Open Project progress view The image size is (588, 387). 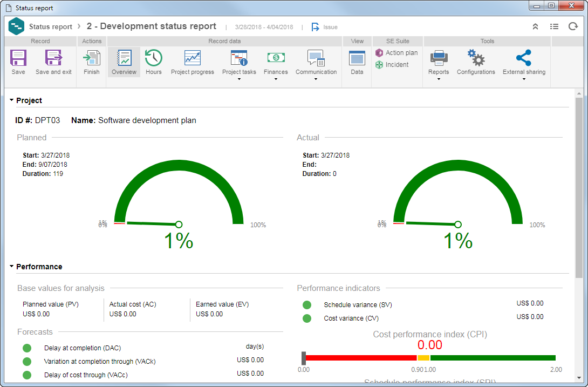(x=193, y=62)
